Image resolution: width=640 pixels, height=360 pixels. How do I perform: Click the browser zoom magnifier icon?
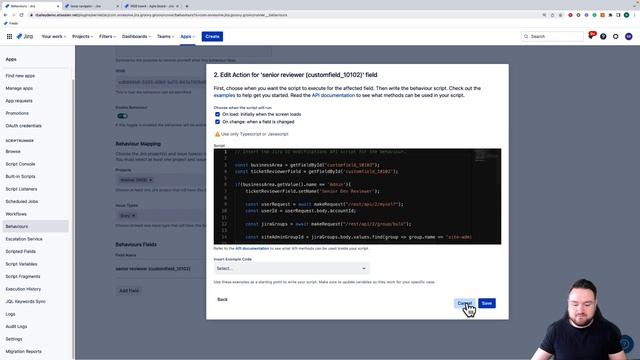click(544, 15)
